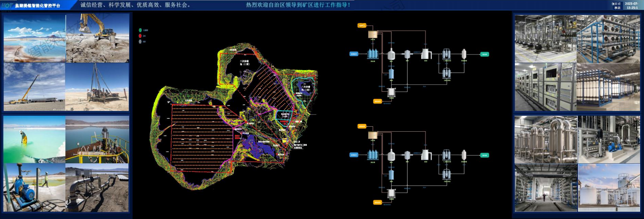Viewport: 644px width, 219px height.
Task: Select the upper diagram's white membrane module
Action: pyautogui.click(x=391, y=92)
